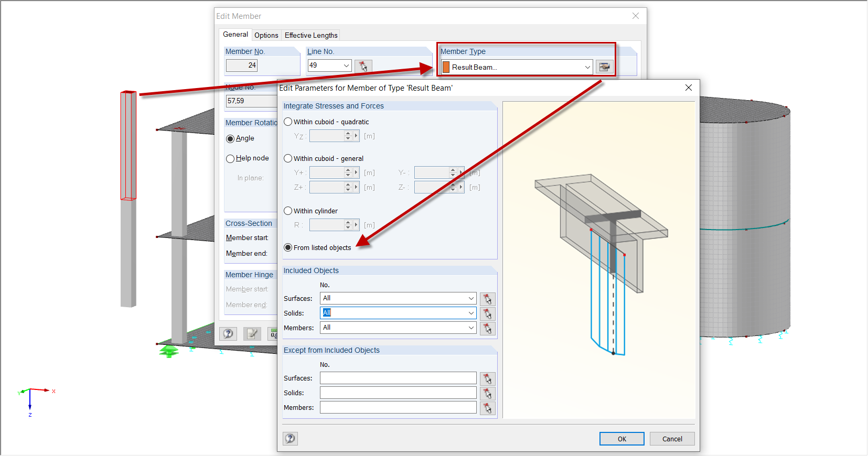Viewport: 868px width, 456px height.
Task: Pick Surfaces graphically in Included Objects
Action: pos(488,299)
